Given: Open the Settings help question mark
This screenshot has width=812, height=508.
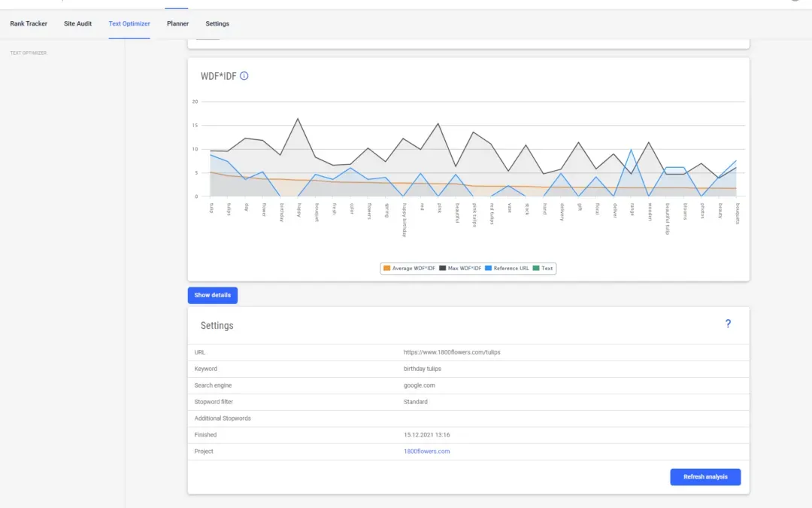Looking at the screenshot, I should 728,324.
